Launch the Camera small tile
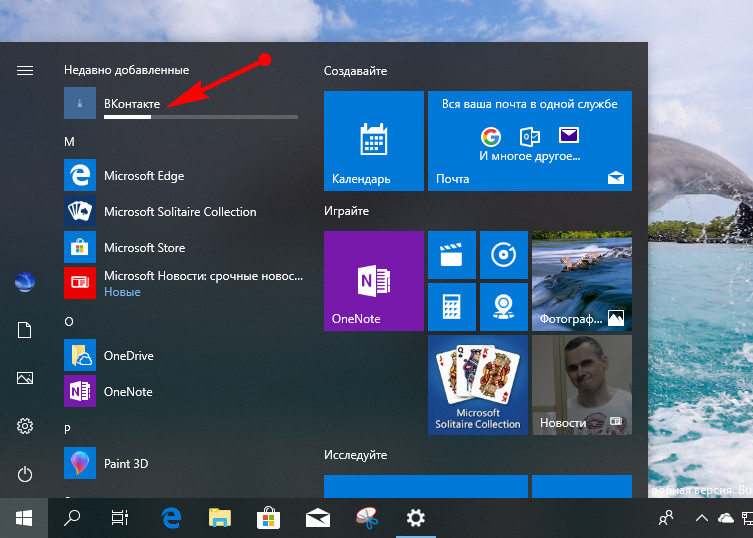Image resolution: width=753 pixels, height=538 pixels. pos(503,306)
